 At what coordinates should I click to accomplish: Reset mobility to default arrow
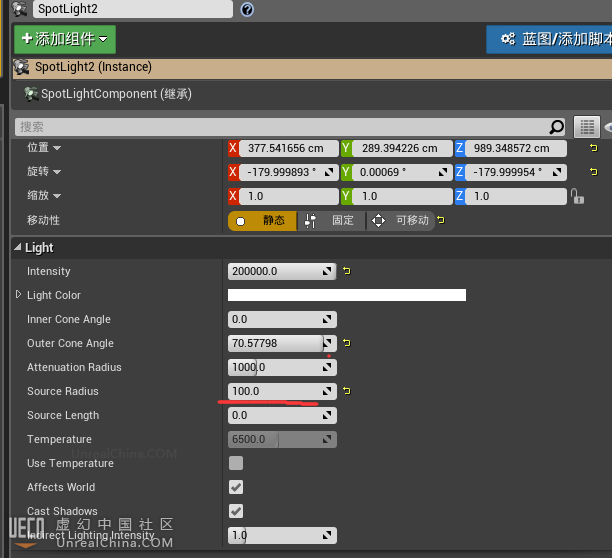(x=441, y=220)
